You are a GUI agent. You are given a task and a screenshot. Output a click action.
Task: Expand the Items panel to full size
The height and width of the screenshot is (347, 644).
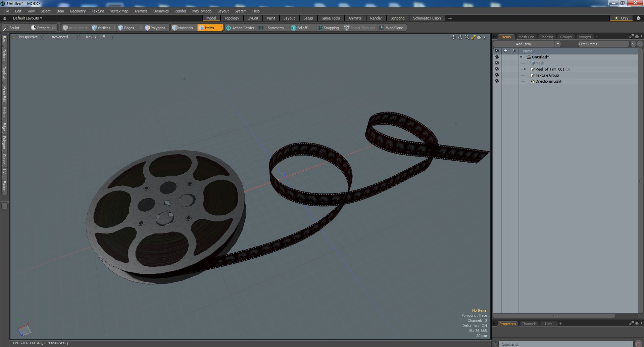pyautogui.click(x=631, y=36)
